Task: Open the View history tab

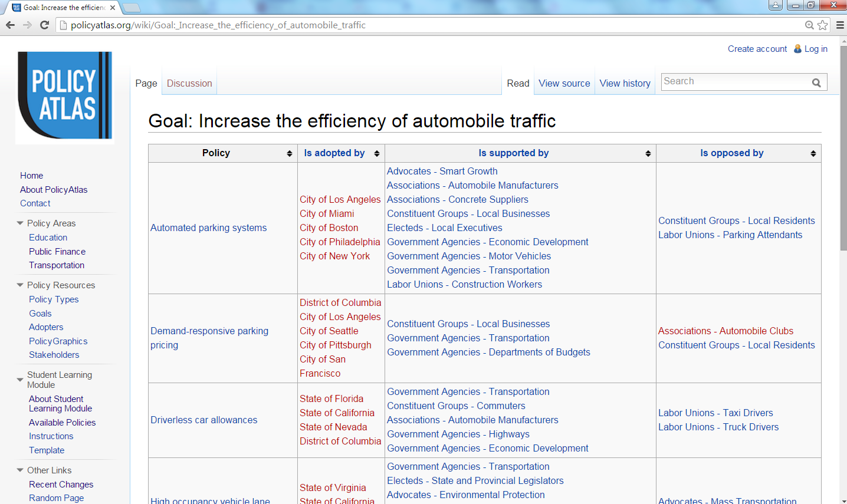Action: 625,83
